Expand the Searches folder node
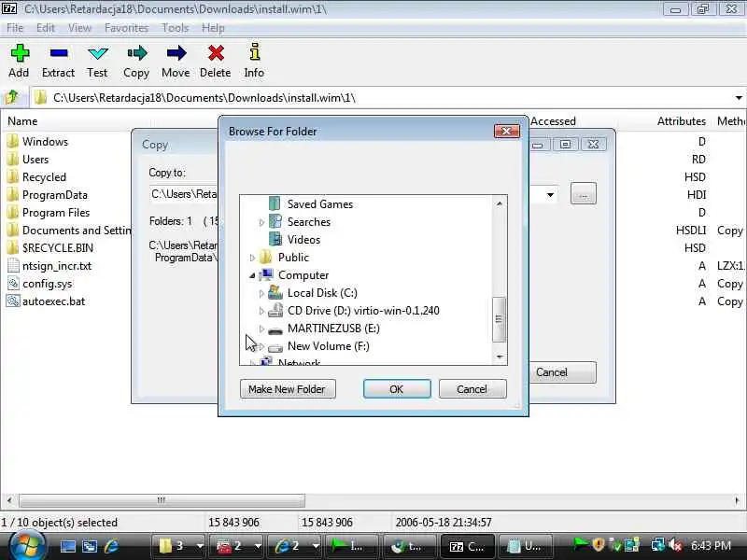 point(261,222)
